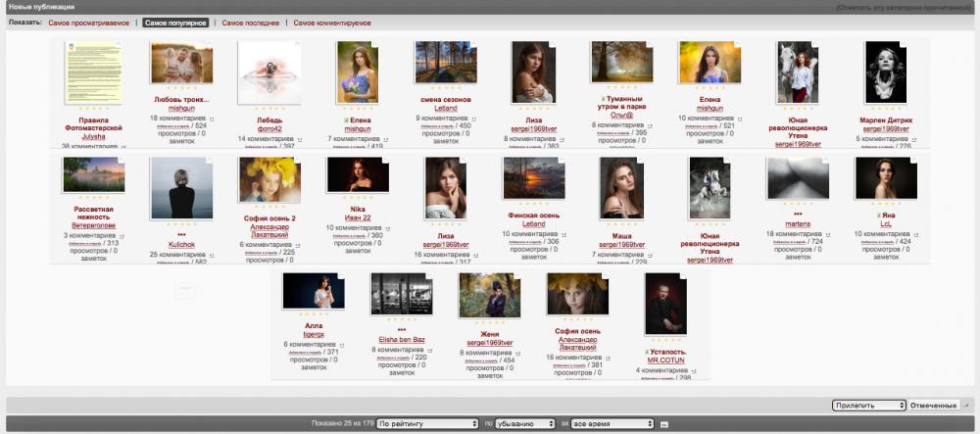Click comment arrow beside Маша's 7 комментариев

pos(650,255)
